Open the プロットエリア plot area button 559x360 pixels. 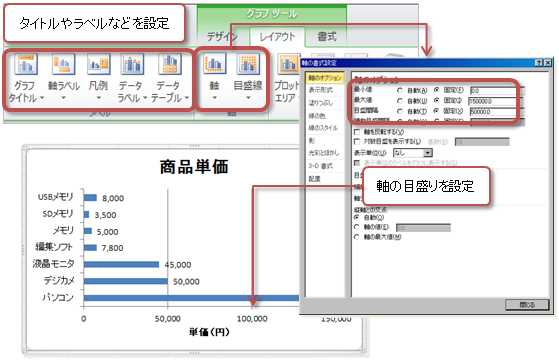pyautogui.click(x=287, y=78)
